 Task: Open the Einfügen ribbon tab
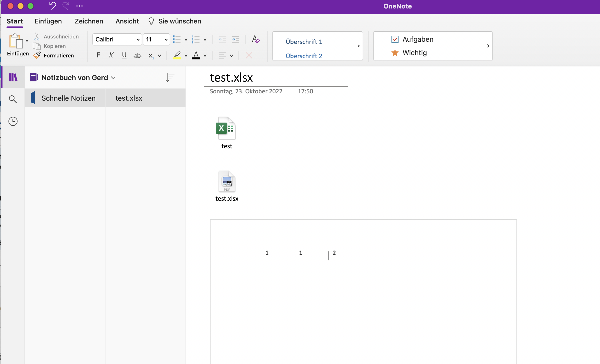coord(48,21)
